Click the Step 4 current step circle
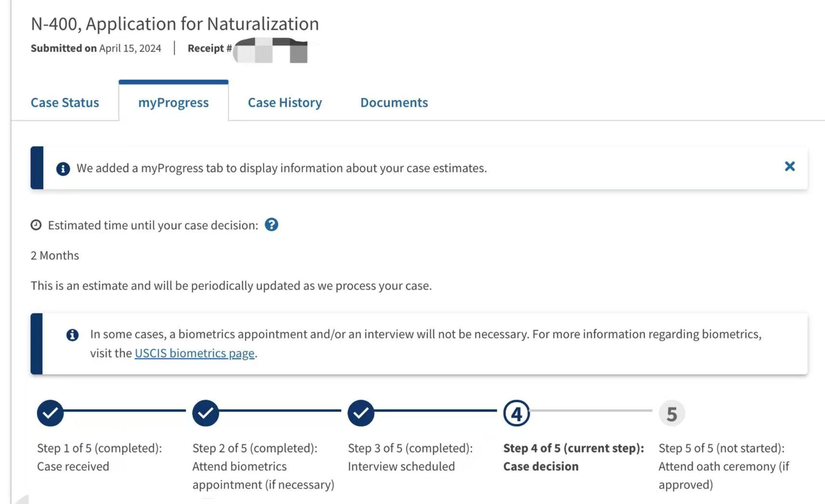 (516, 413)
